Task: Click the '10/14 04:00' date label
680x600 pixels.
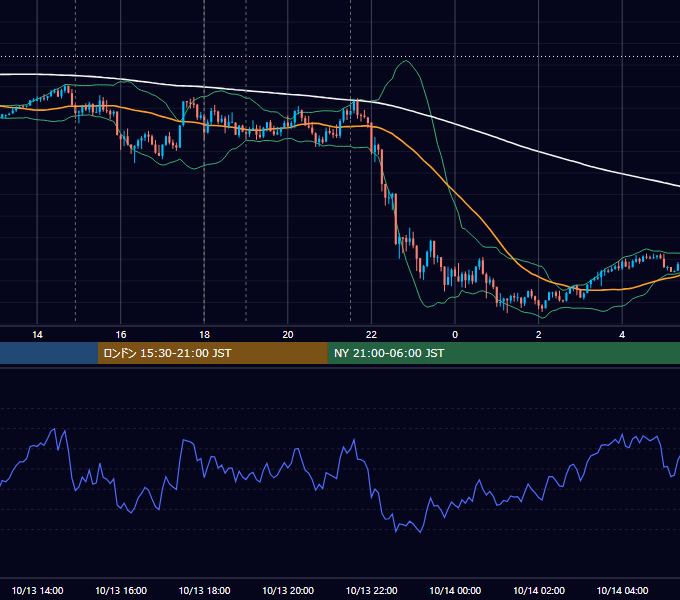Action: (x=622, y=590)
